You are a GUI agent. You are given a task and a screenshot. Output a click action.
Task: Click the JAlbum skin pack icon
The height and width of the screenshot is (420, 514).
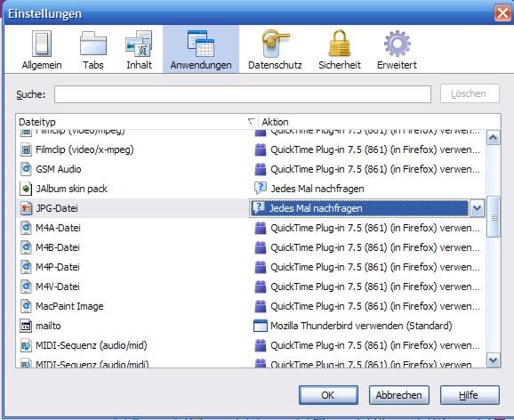point(26,189)
